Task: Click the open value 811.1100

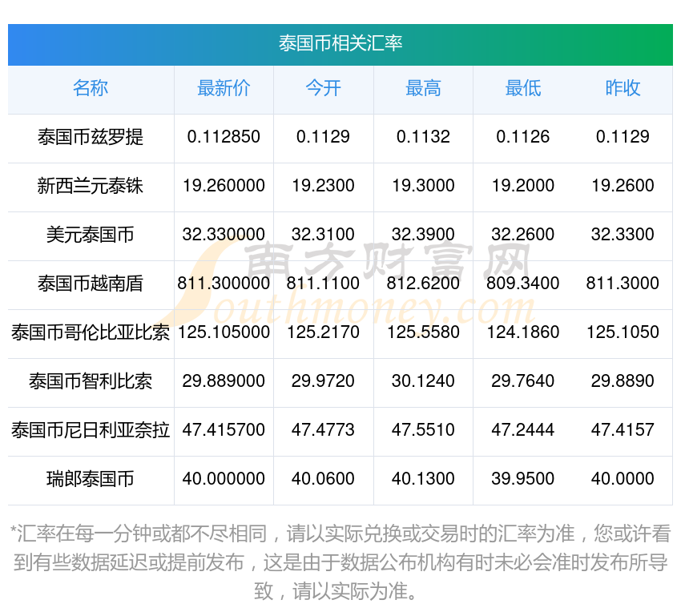Action: pyautogui.click(x=324, y=284)
